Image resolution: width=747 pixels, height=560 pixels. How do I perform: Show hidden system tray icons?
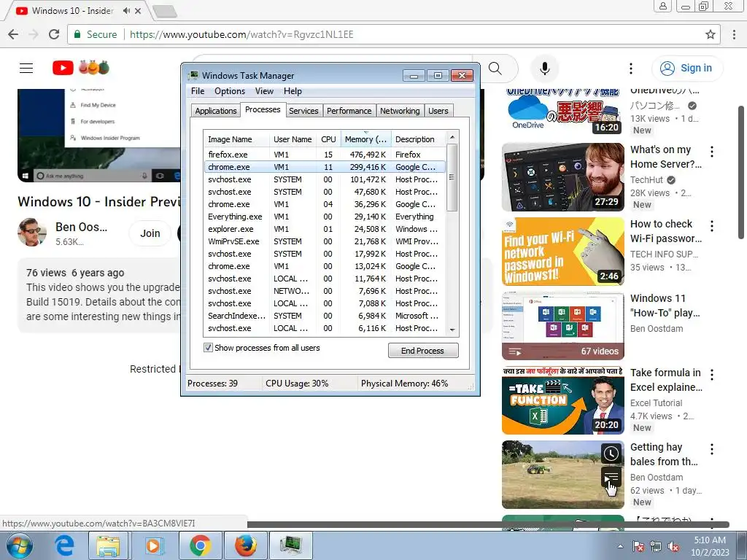coord(620,547)
